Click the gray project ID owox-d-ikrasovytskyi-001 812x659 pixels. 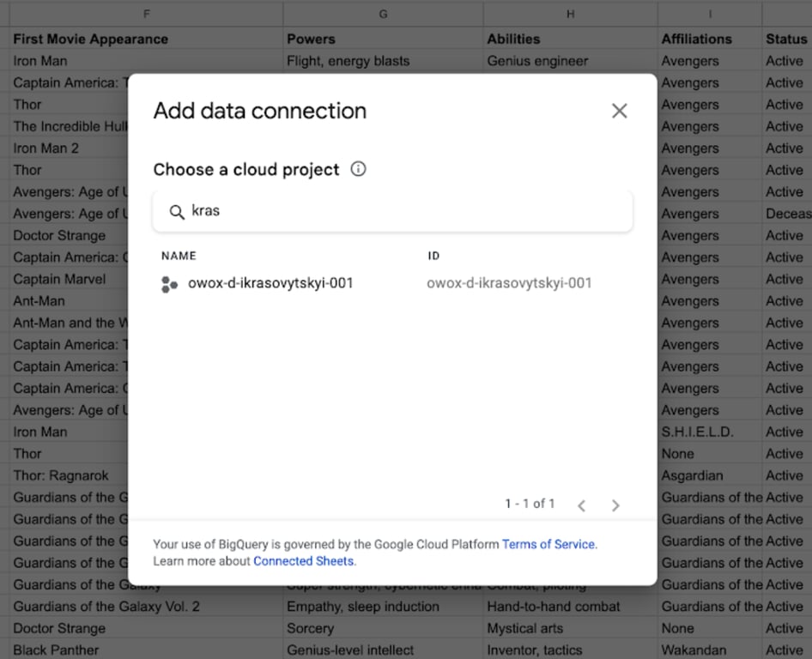[x=509, y=283]
